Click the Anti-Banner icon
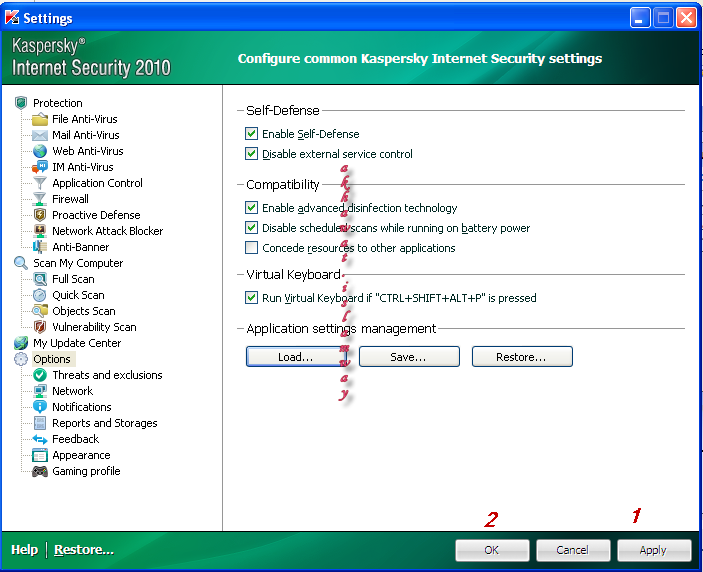Image resolution: width=703 pixels, height=572 pixels. [x=40, y=247]
